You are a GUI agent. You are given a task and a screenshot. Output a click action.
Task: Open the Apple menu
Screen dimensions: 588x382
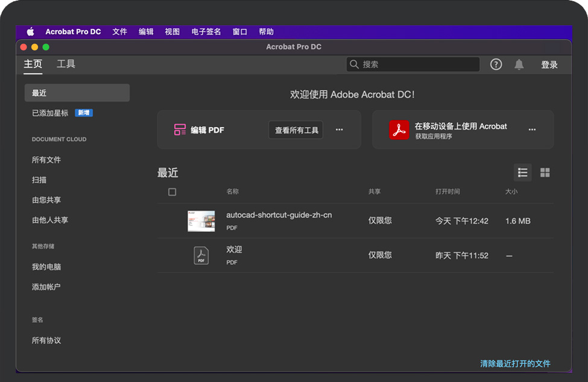[x=30, y=32]
